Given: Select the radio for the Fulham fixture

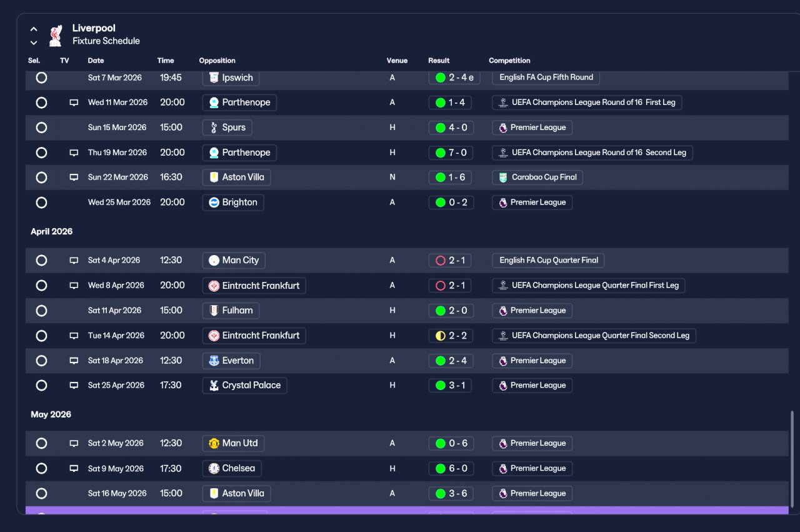Looking at the screenshot, I should tap(41, 311).
